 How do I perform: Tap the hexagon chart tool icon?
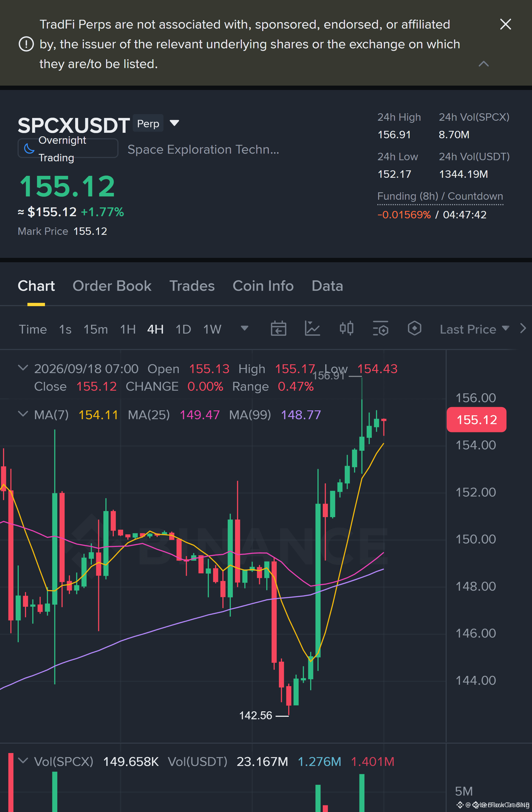coord(414,329)
